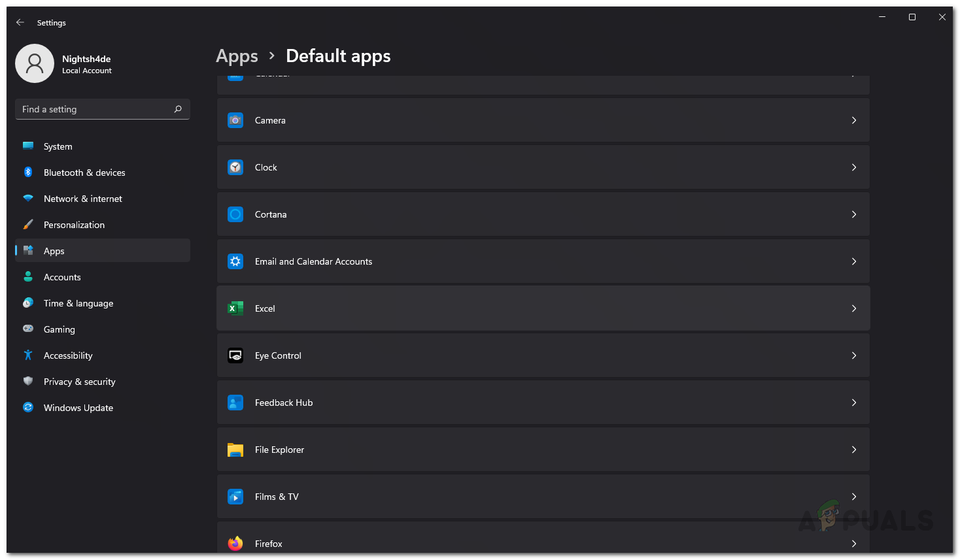Viewport: 960px width, 560px height.
Task: Click the Nightsh4de user profile avatar
Action: coord(35,63)
